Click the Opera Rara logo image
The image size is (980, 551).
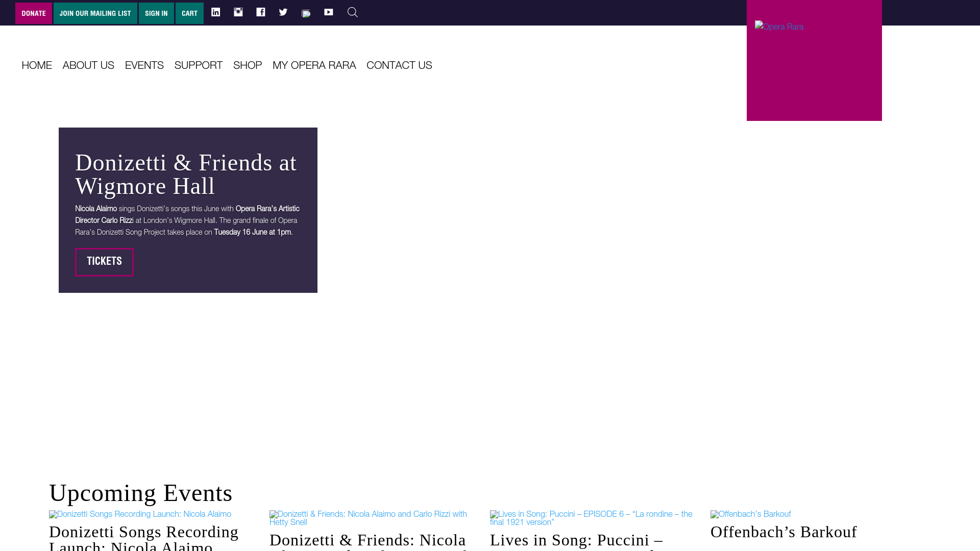tap(779, 27)
